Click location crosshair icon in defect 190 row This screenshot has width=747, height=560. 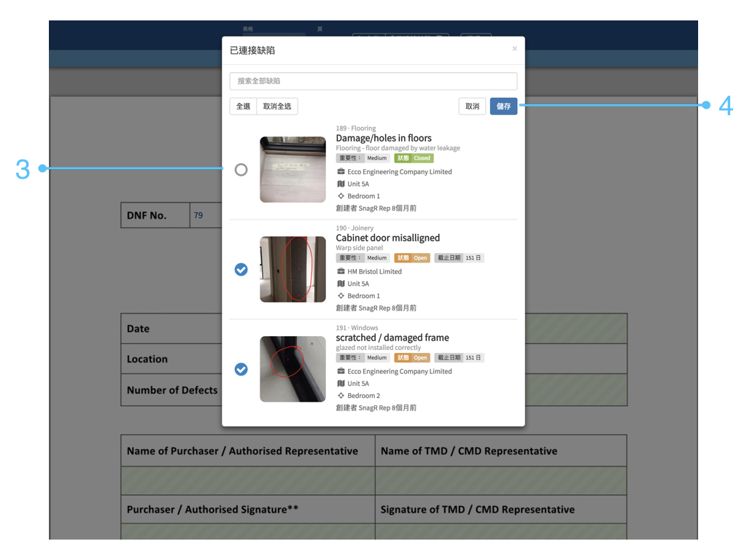[x=341, y=296]
